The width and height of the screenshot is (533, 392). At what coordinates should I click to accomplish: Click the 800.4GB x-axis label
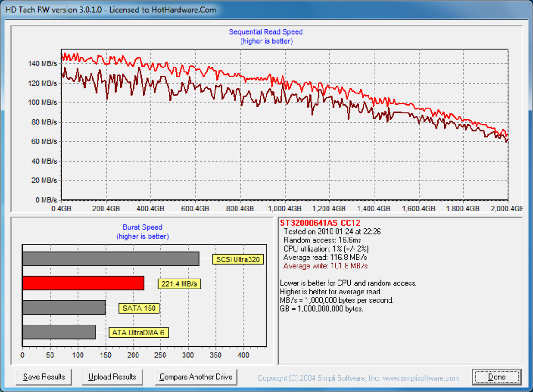tap(240, 208)
